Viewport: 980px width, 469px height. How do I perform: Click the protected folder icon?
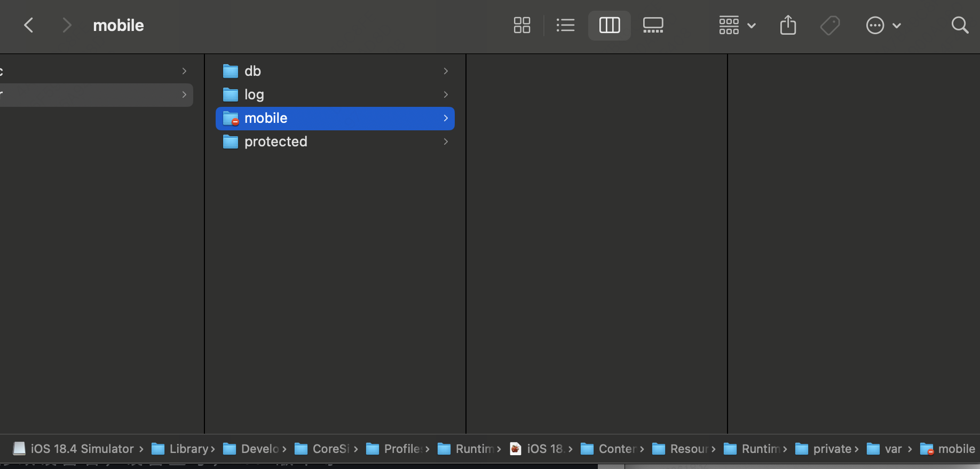click(x=230, y=142)
